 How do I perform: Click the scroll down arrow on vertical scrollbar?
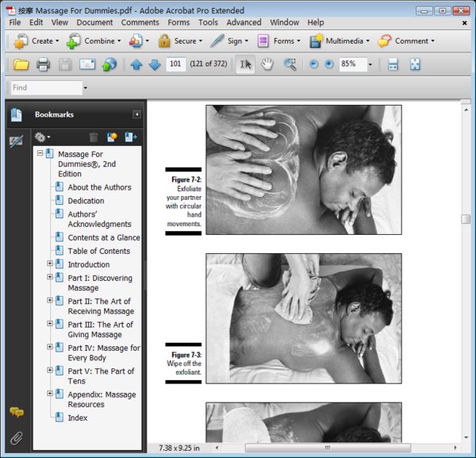click(466, 437)
